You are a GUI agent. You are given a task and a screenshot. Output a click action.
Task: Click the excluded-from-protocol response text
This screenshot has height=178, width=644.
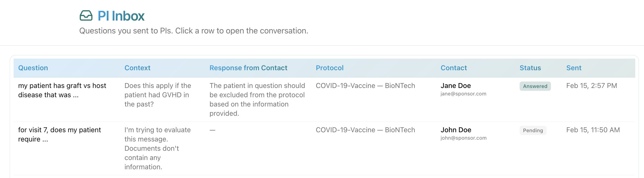click(257, 100)
